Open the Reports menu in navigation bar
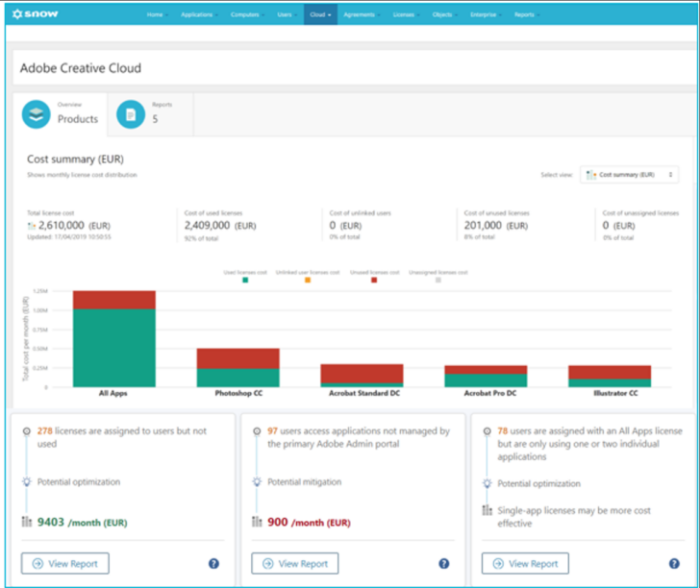The image size is (700, 588). [x=526, y=14]
